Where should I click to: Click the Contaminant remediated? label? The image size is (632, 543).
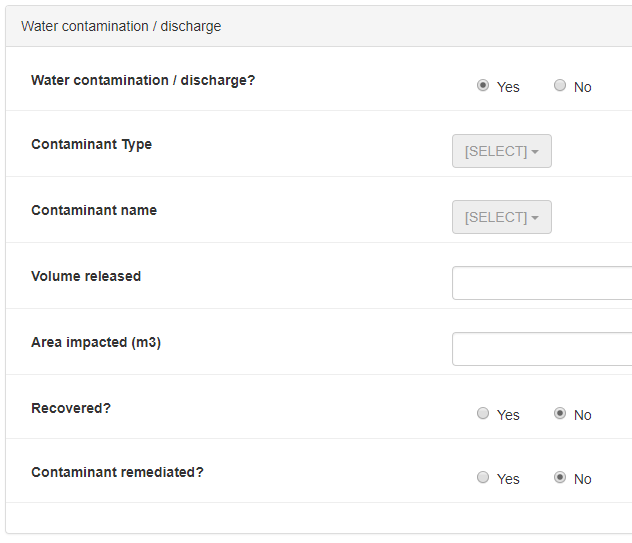pyautogui.click(x=117, y=472)
